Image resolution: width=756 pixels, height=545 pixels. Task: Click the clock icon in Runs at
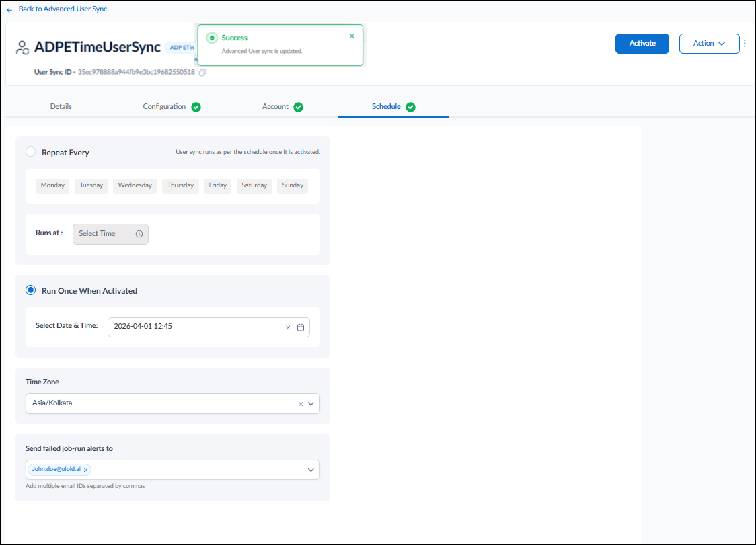coord(139,234)
